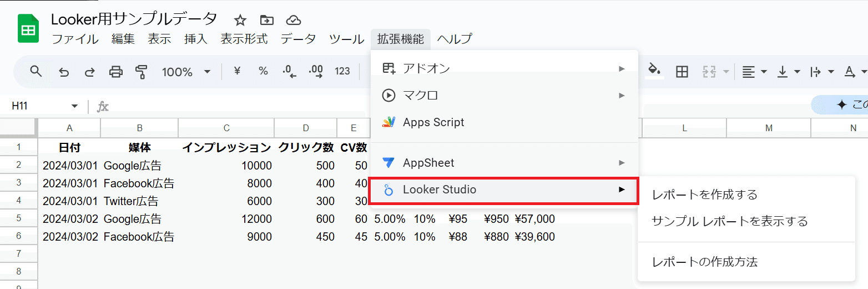Open the データ menu
868x289 pixels.
[298, 39]
